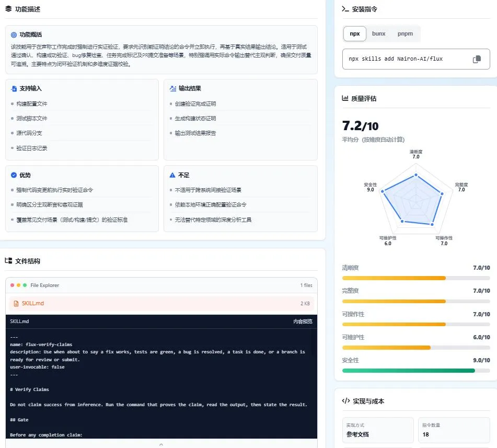Switch to the pnpm install tab
Viewport: 497px width, 448px height.
[x=405, y=33]
